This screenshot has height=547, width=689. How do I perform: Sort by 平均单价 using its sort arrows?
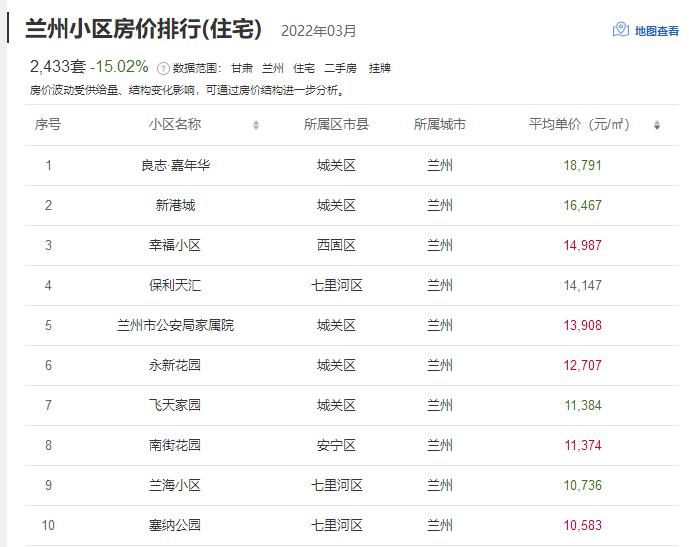(657, 125)
